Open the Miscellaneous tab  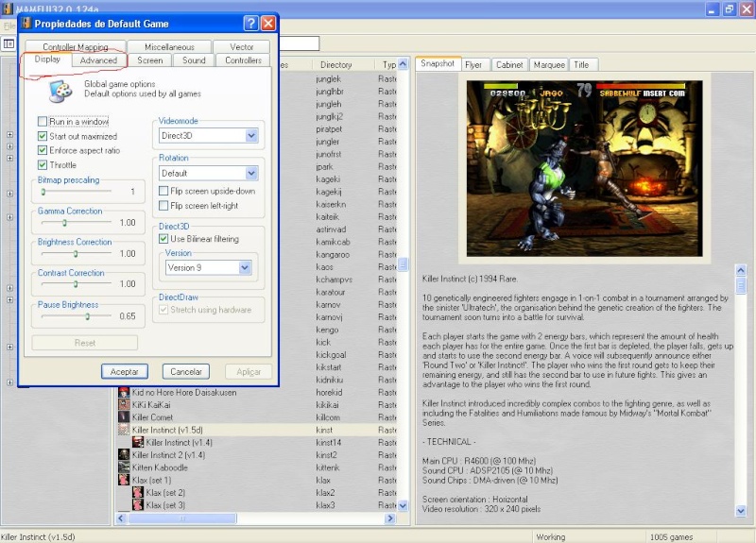click(x=169, y=46)
